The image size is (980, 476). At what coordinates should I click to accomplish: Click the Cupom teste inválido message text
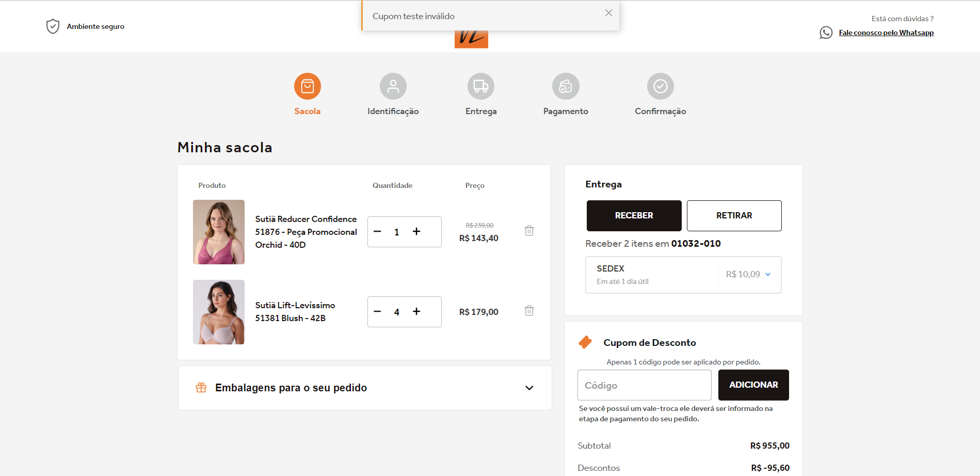pos(413,17)
